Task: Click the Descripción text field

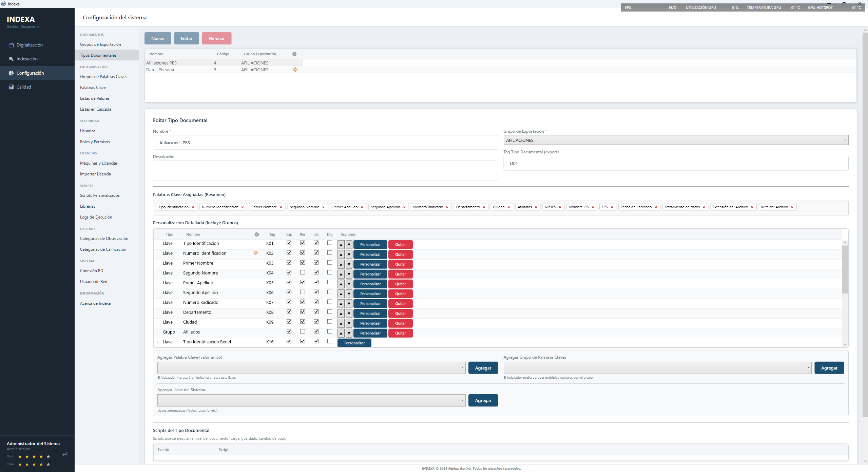Action: tap(325, 171)
